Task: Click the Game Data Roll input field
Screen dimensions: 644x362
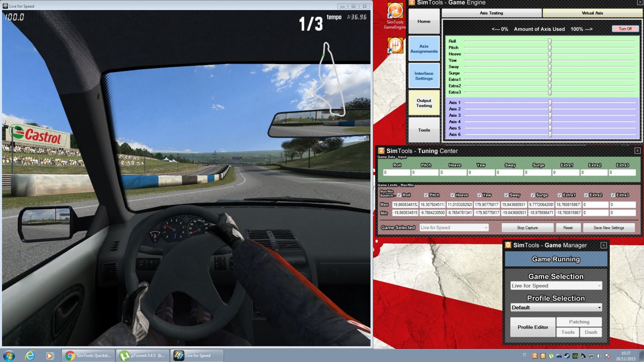Action: 396,172
